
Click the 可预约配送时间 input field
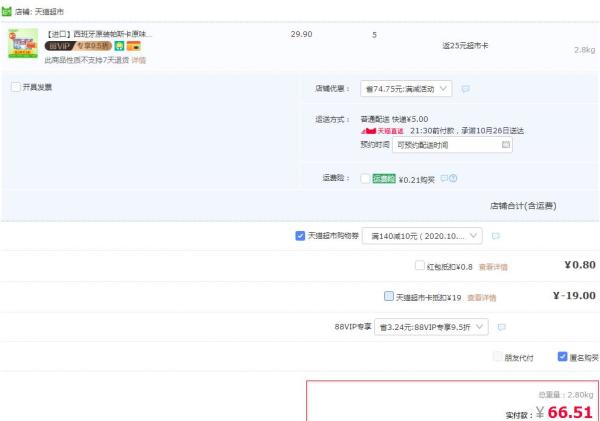(x=452, y=145)
